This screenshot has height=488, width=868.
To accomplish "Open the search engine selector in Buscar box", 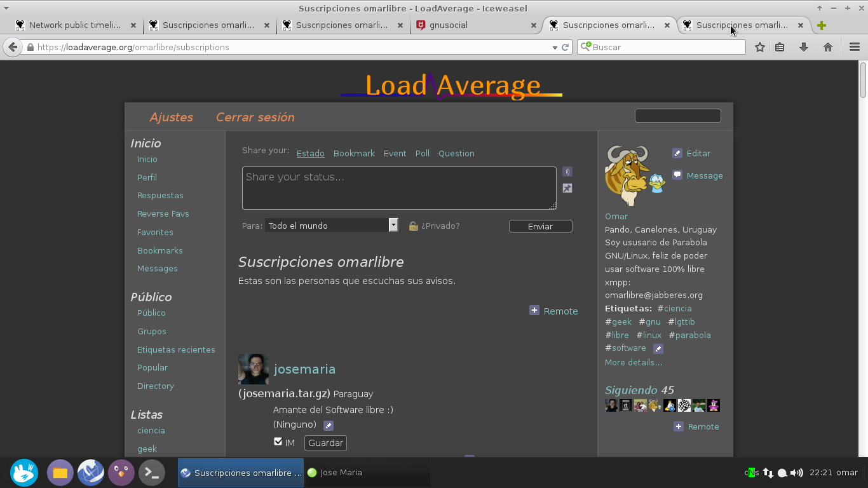I will tap(586, 46).
